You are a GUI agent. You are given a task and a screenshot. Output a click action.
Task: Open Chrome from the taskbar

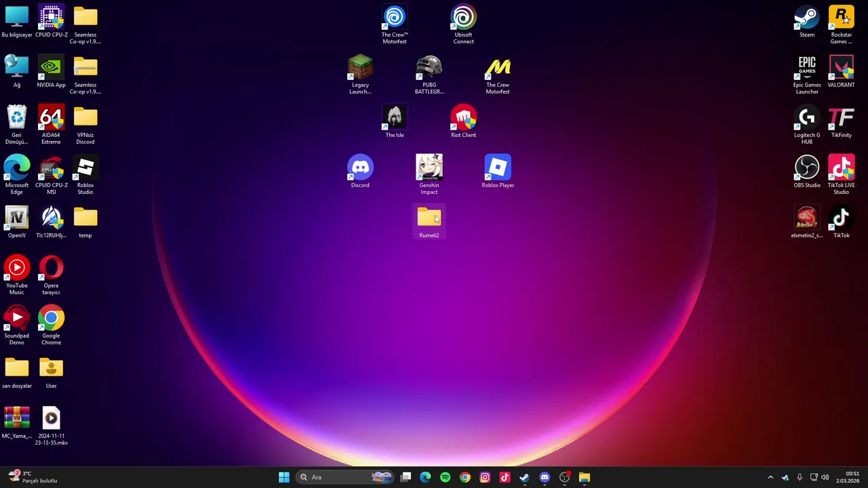465,477
